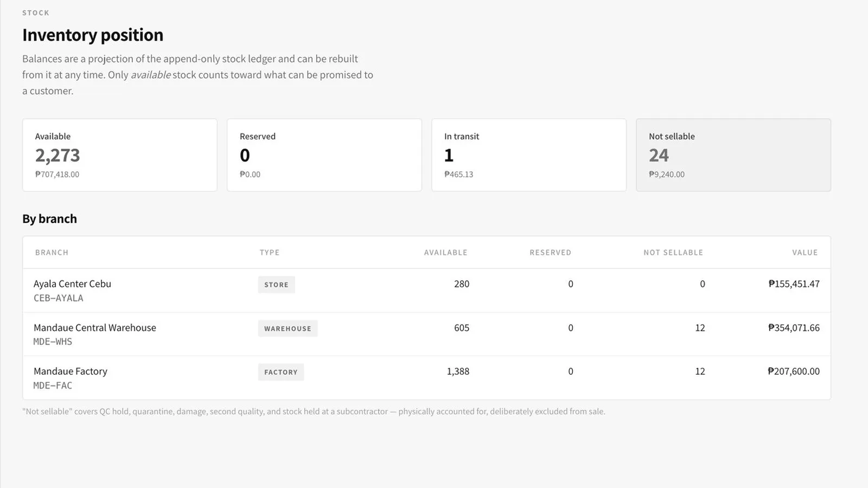Sort by the AVAILABLE column header
Viewport: 868px width, 488px height.
445,253
